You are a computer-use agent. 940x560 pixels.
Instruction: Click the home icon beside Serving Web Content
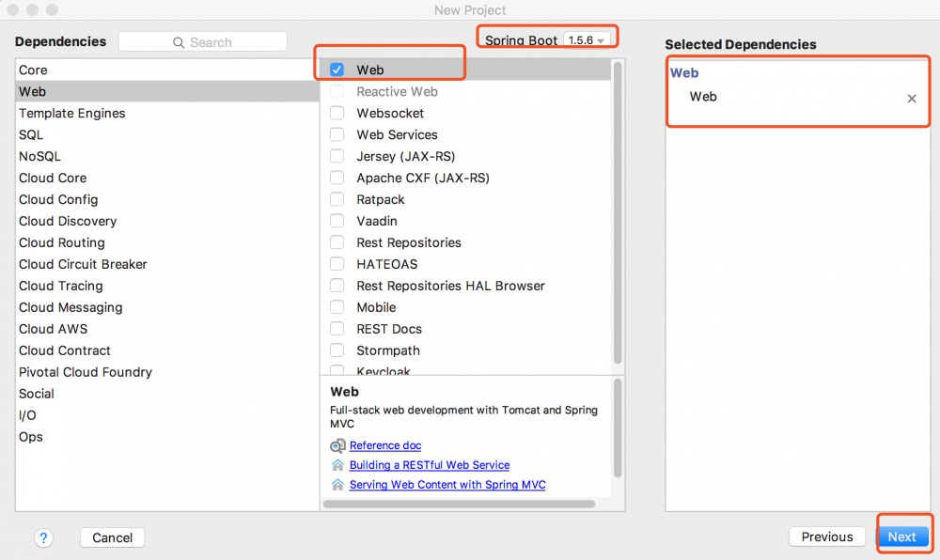337,485
